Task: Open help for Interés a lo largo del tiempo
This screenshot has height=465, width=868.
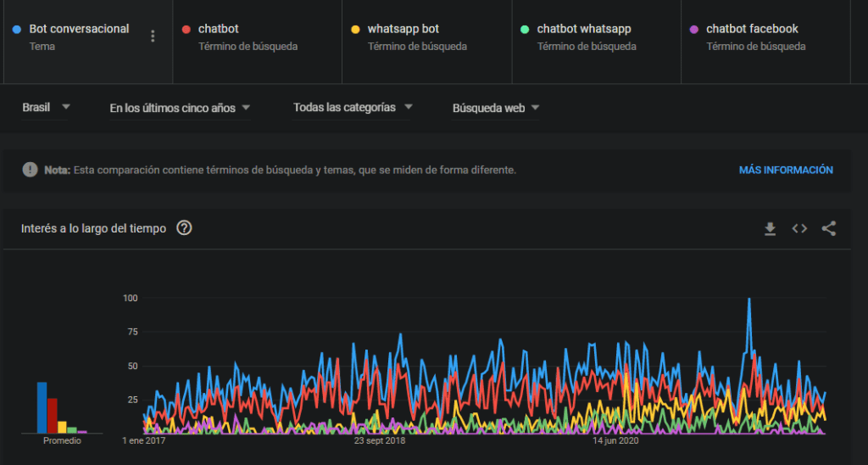Action: pos(184,227)
